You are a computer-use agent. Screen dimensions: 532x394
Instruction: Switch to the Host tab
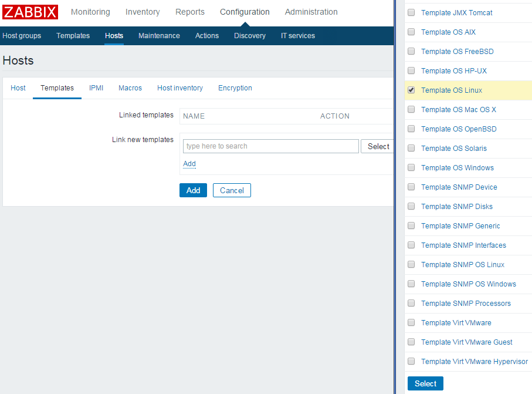pos(18,88)
